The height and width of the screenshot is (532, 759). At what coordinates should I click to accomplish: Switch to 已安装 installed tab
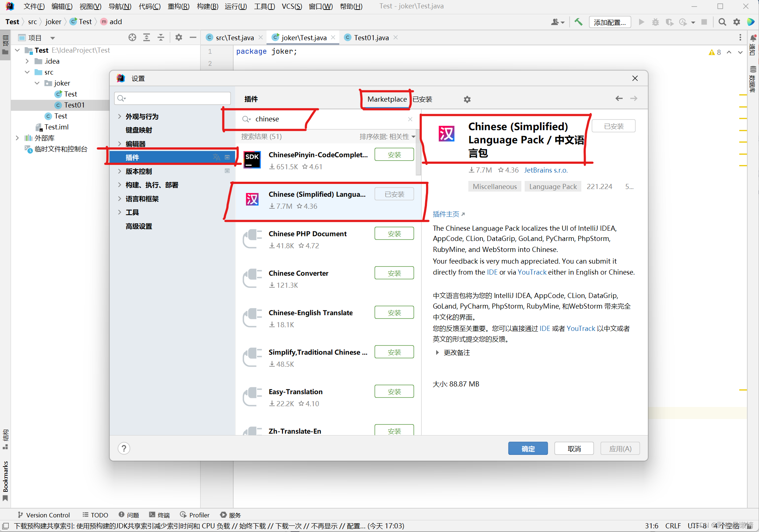(x=422, y=99)
